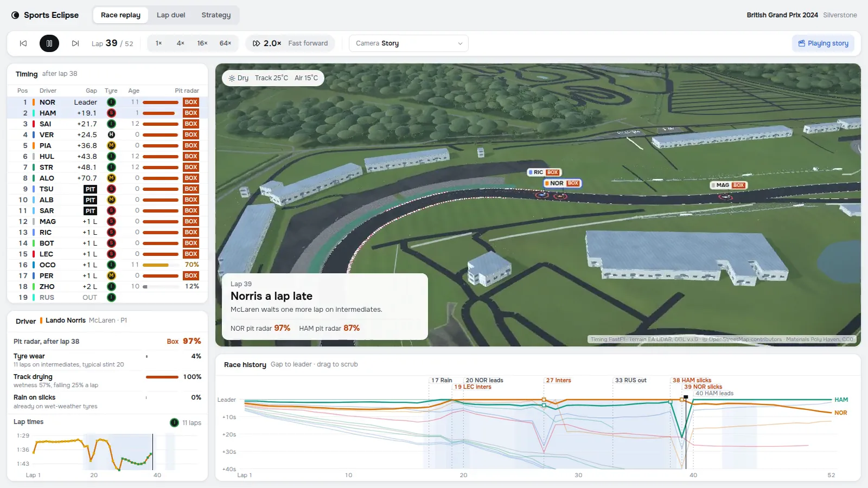Select the HAM row in Timing table
The height and width of the screenshot is (488, 868).
(x=107, y=113)
